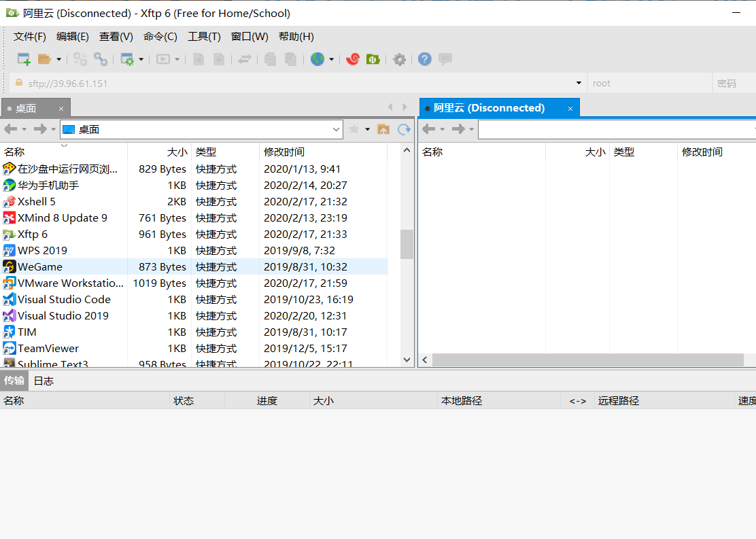Expand the host address dropdown arrow
Image resolution: width=756 pixels, height=539 pixels.
tap(579, 84)
